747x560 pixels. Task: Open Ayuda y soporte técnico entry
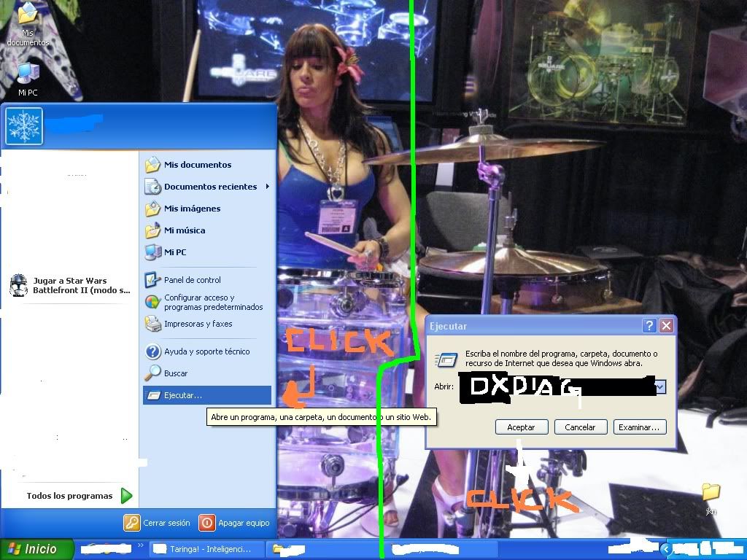tap(207, 351)
